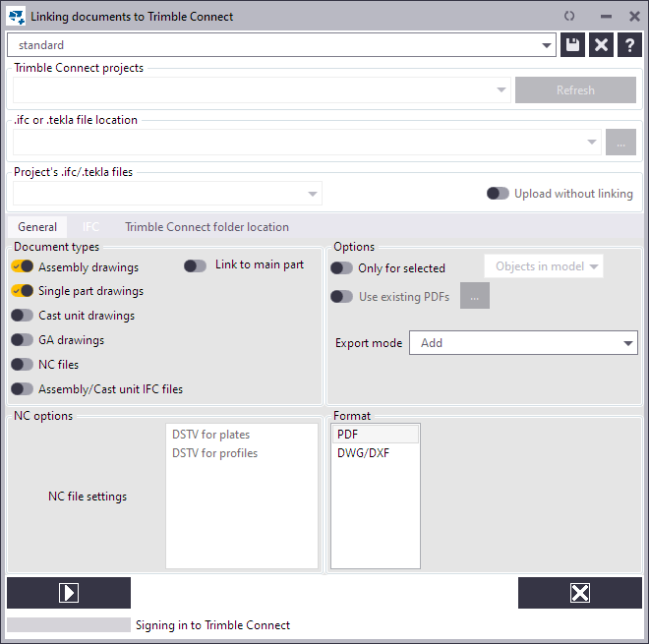649x644 pixels.
Task: Click the sign-in progress bar
Action: coord(69,625)
